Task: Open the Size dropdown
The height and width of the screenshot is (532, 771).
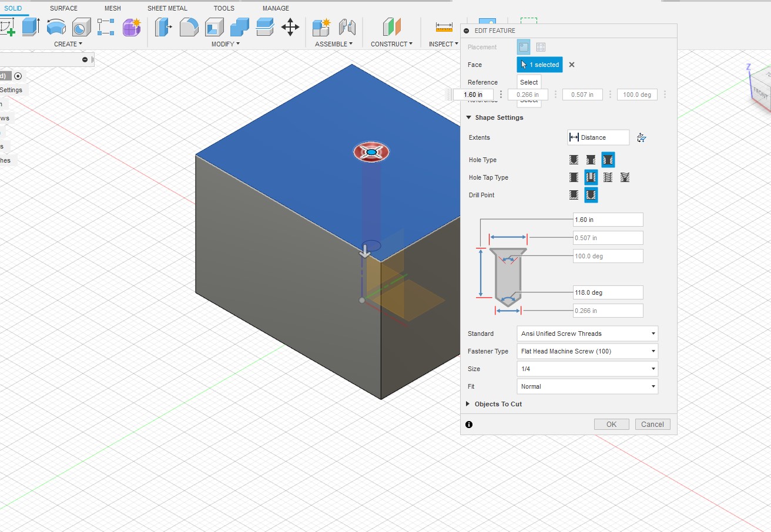Action: (x=588, y=369)
